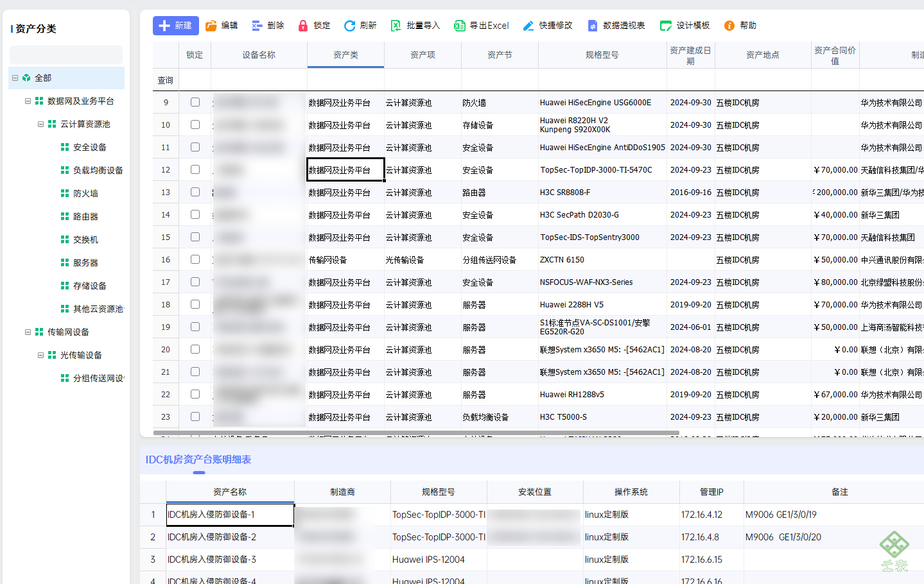924x584 pixels.
Task: Click the 管理IP column header
Action: pos(711,492)
